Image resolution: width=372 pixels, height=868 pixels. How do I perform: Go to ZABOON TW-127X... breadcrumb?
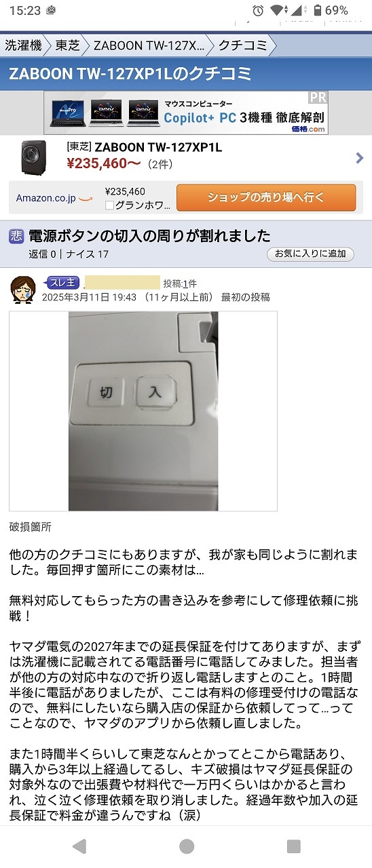[x=149, y=45]
